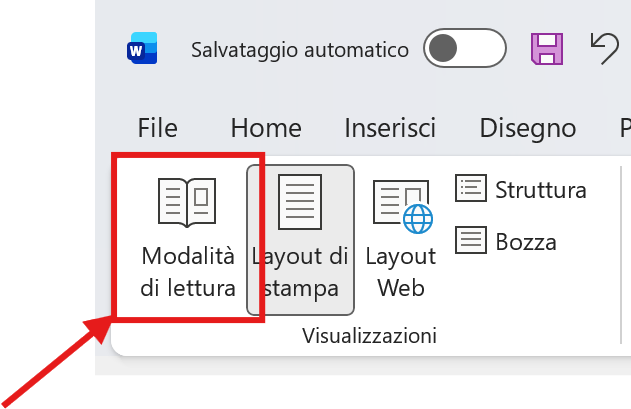The width and height of the screenshot is (631, 409).
Task: Switch to the Home ribbon tab
Action: [x=266, y=128]
